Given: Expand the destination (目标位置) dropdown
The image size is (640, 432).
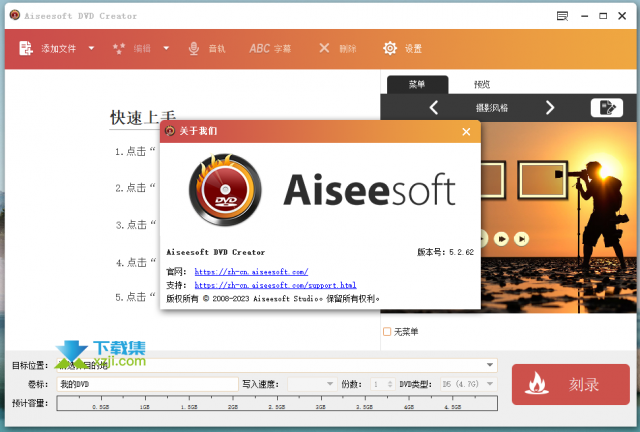Looking at the screenshot, I should tap(489, 365).
